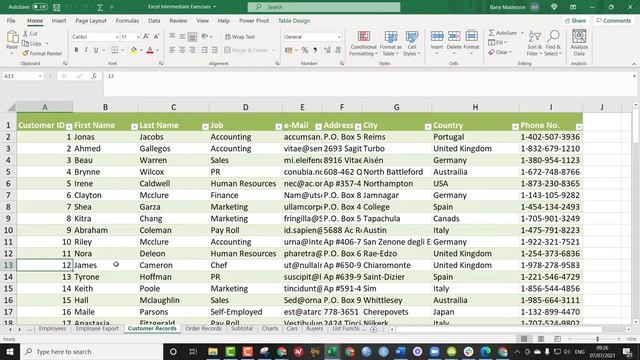The height and width of the screenshot is (360, 640).
Task: Open the Phone No. filter dropdown
Action: [579, 127]
